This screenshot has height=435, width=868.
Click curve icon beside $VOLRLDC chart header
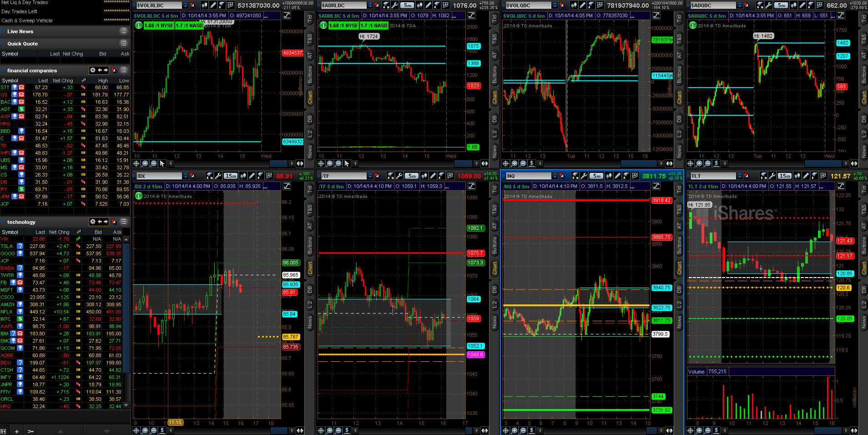pos(287,15)
